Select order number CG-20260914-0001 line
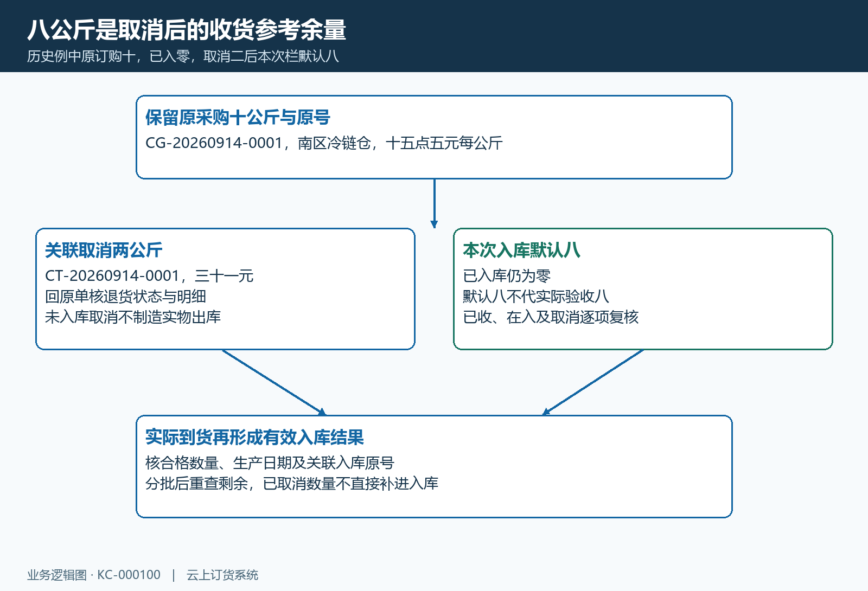The image size is (868, 591). 324,143
